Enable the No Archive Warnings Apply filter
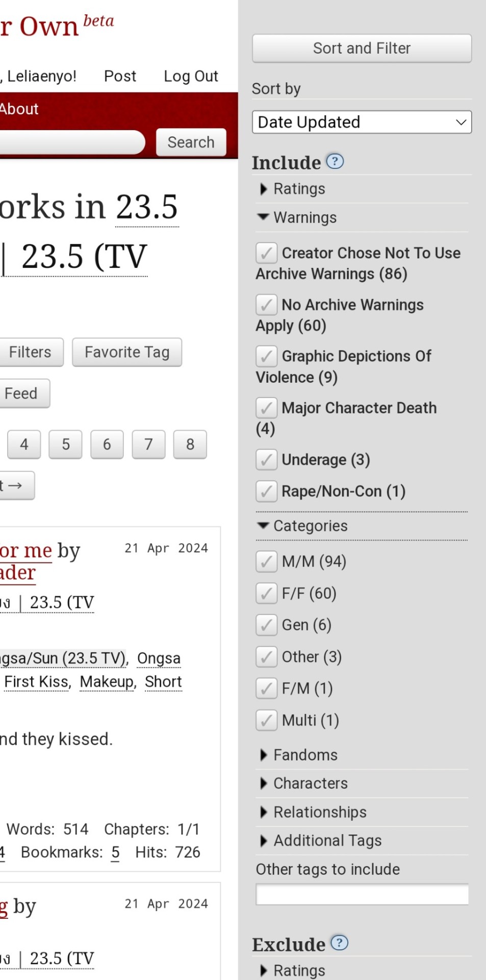The height and width of the screenshot is (980, 486). click(267, 305)
